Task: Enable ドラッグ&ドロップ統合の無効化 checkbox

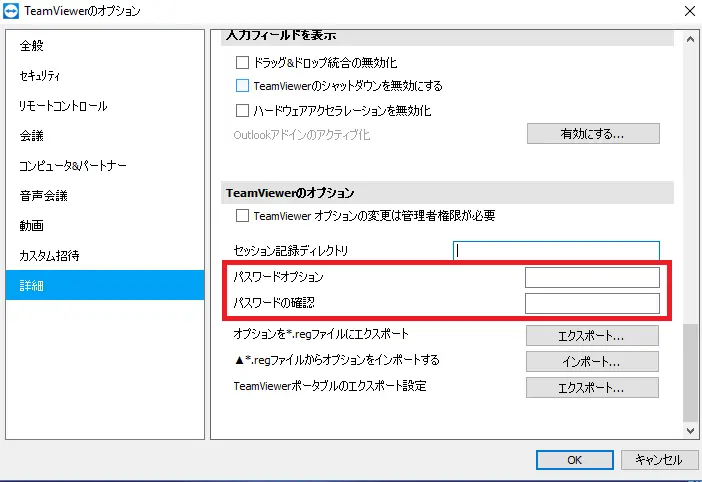Action: pyautogui.click(x=242, y=62)
